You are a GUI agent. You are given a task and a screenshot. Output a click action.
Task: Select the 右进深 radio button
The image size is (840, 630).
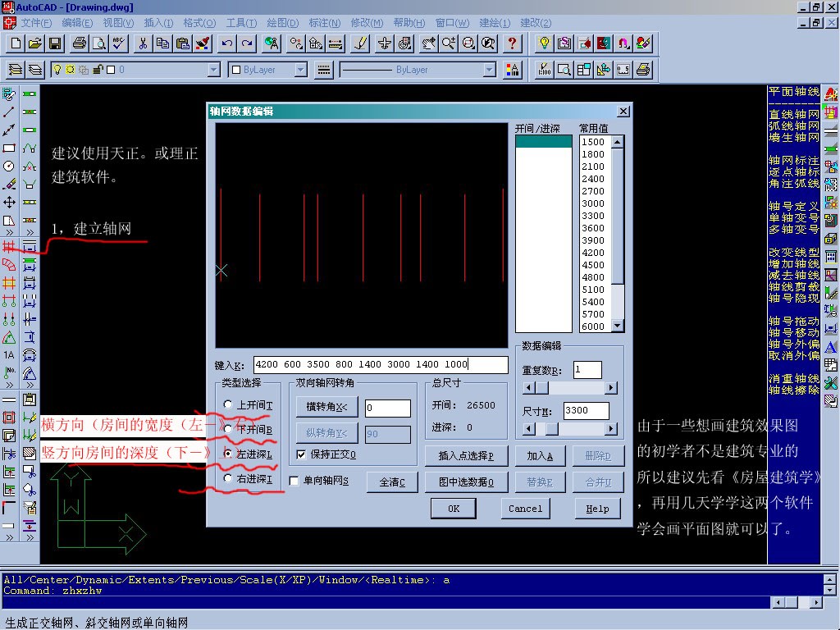(x=228, y=478)
